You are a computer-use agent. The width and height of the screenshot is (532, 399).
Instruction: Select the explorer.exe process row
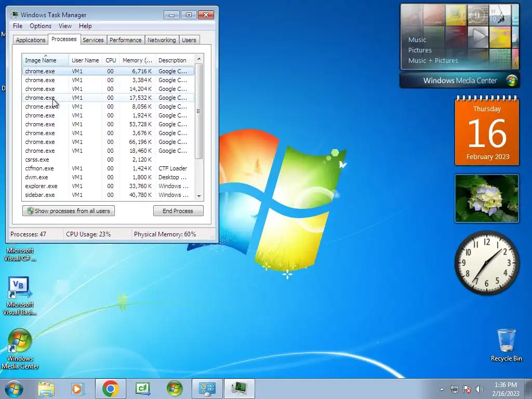point(108,186)
